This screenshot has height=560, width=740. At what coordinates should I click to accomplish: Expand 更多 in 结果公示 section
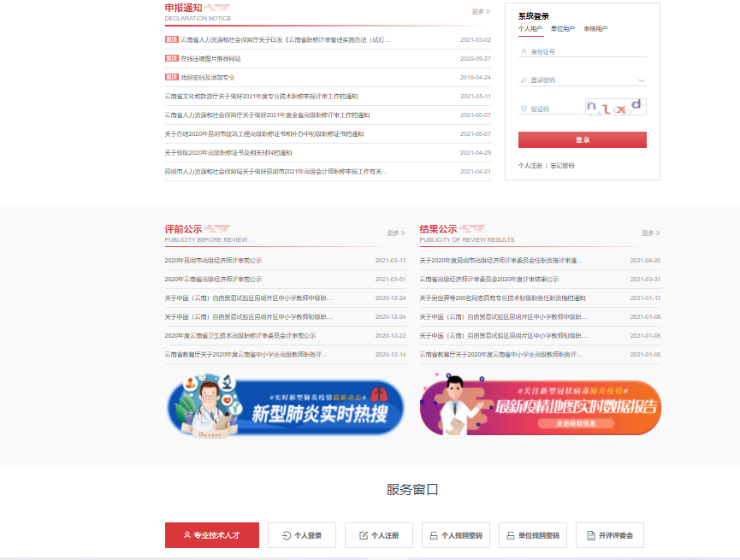651,233
